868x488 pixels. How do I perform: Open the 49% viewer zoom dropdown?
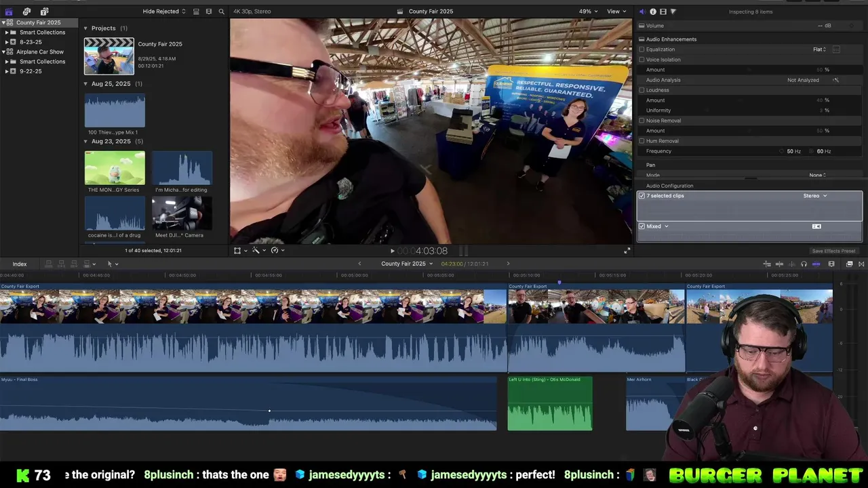click(589, 12)
